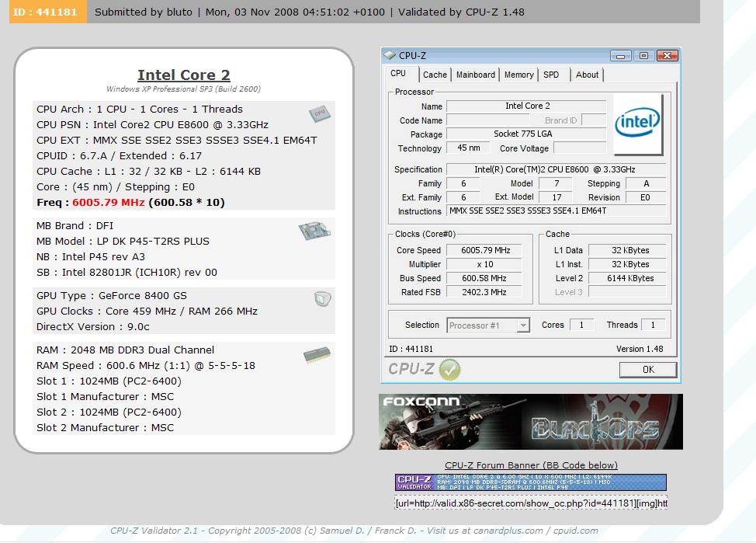The image size is (756, 543).
Task: Maximize the CPU-Z window
Action: coord(643,56)
